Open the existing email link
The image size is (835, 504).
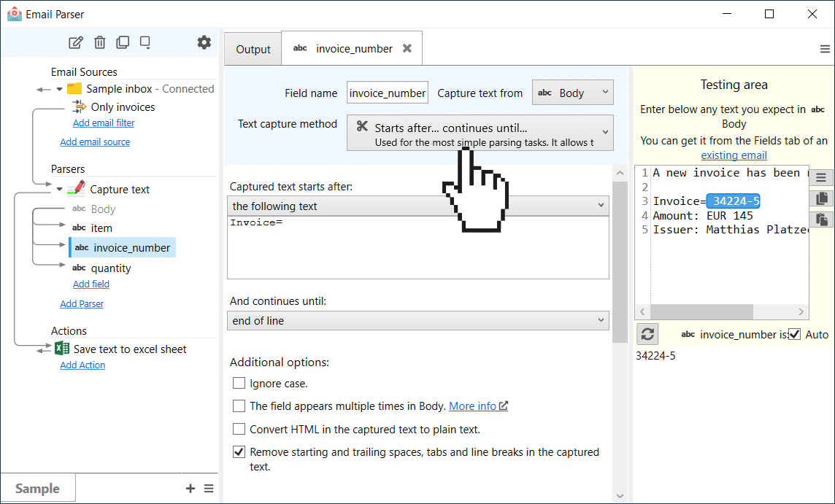pyautogui.click(x=734, y=155)
